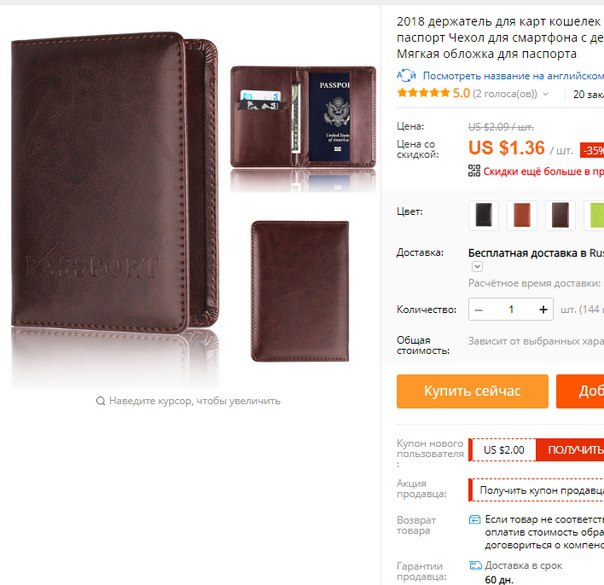Click the return policy icon
The width and height of the screenshot is (604, 585).
[x=475, y=520]
